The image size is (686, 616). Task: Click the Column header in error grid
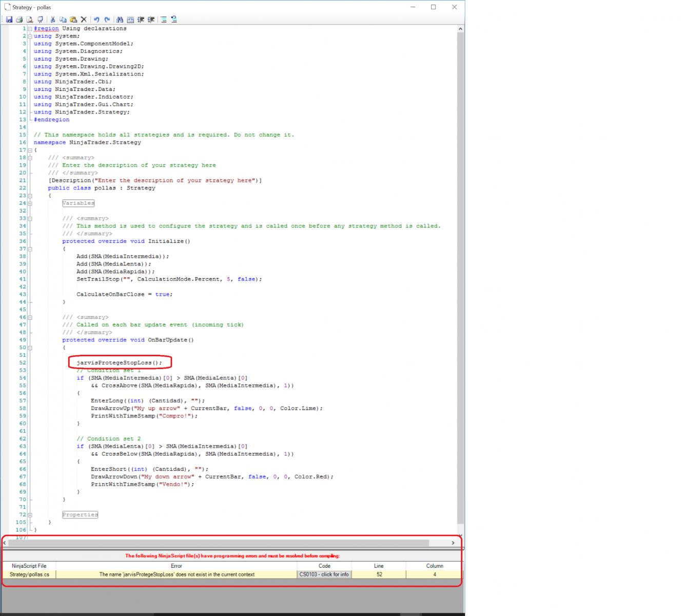[x=435, y=566]
